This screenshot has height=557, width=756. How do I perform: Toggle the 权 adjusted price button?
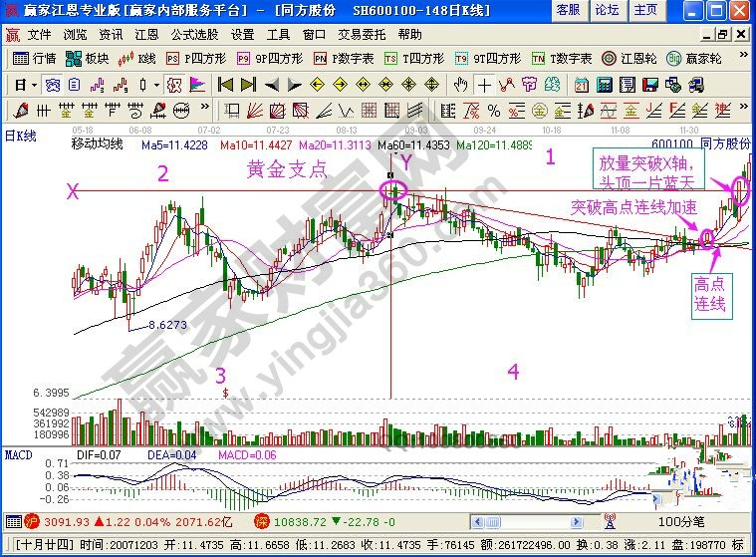[174, 86]
